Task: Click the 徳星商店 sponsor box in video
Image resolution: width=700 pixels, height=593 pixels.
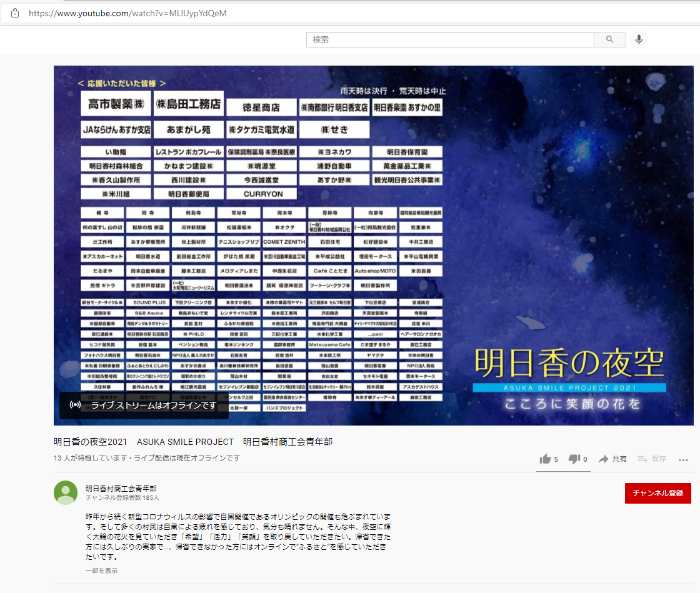Action: (x=262, y=107)
